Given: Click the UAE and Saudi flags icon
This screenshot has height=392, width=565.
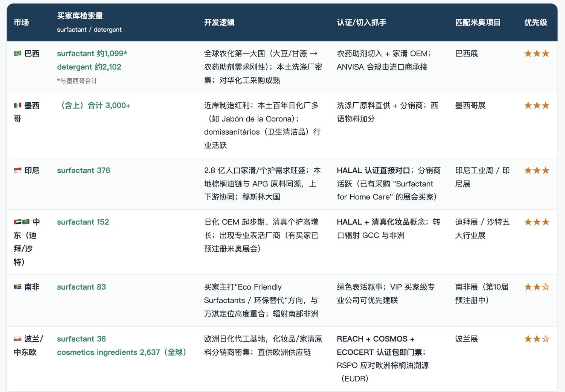Looking at the screenshot, I should click(x=22, y=222).
